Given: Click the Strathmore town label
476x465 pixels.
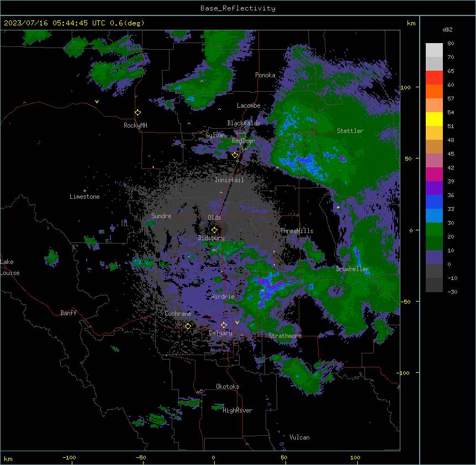Looking at the screenshot, I should (x=285, y=336).
